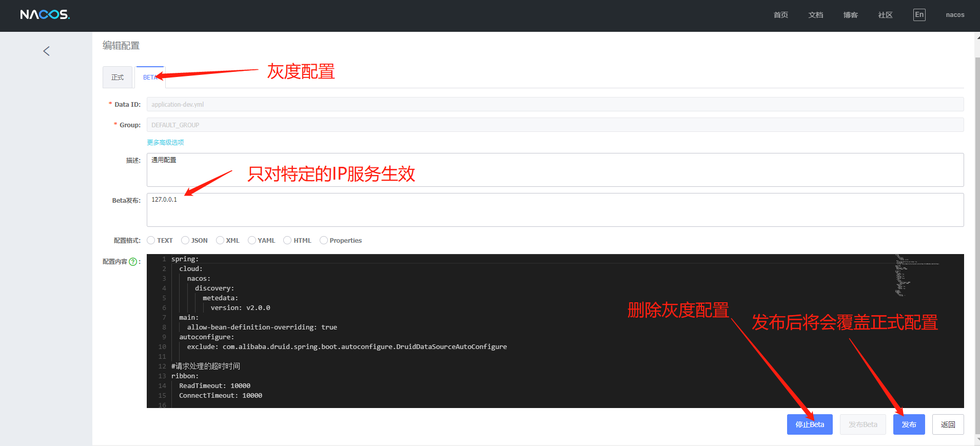Viewport: 980px width, 446px height.
Task: Open the BETA configuration tab
Action: pos(149,77)
